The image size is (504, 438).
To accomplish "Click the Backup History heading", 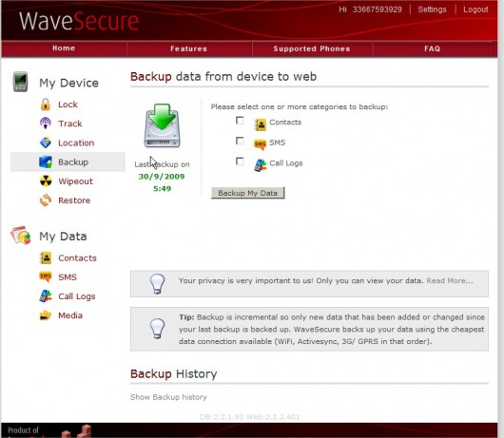I will pyautogui.click(x=174, y=373).
